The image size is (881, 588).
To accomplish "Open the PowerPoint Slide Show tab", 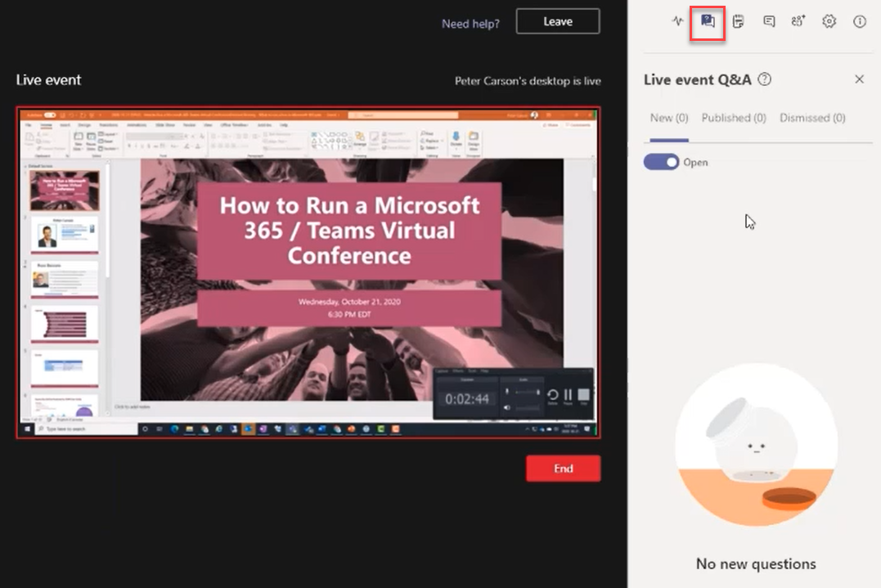I will (x=166, y=125).
